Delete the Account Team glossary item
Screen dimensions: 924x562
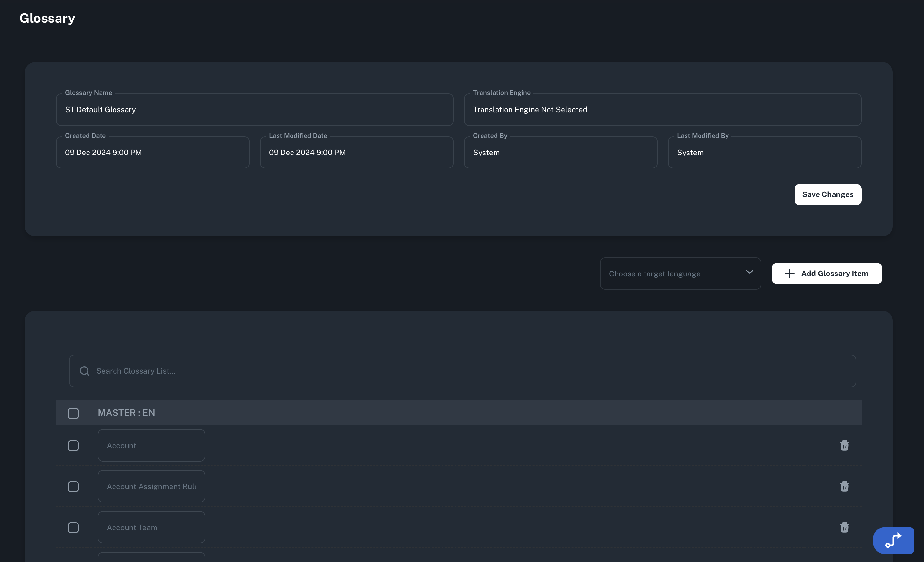tap(844, 527)
